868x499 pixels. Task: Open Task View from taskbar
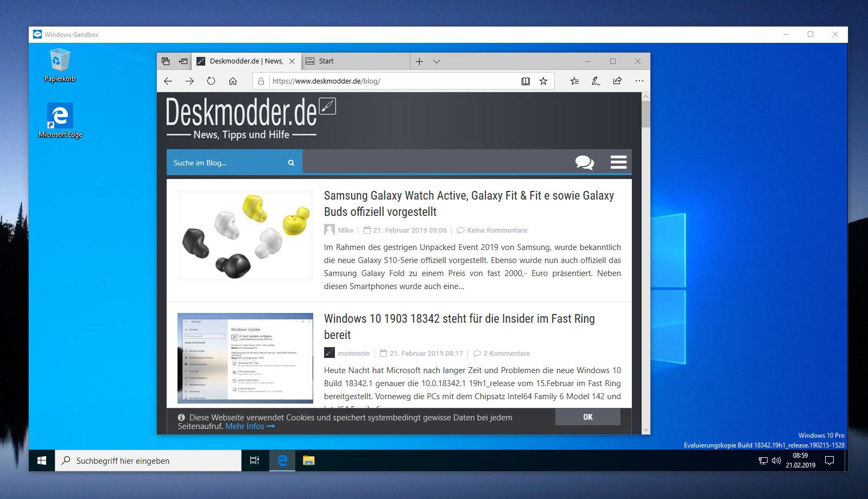tap(255, 460)
